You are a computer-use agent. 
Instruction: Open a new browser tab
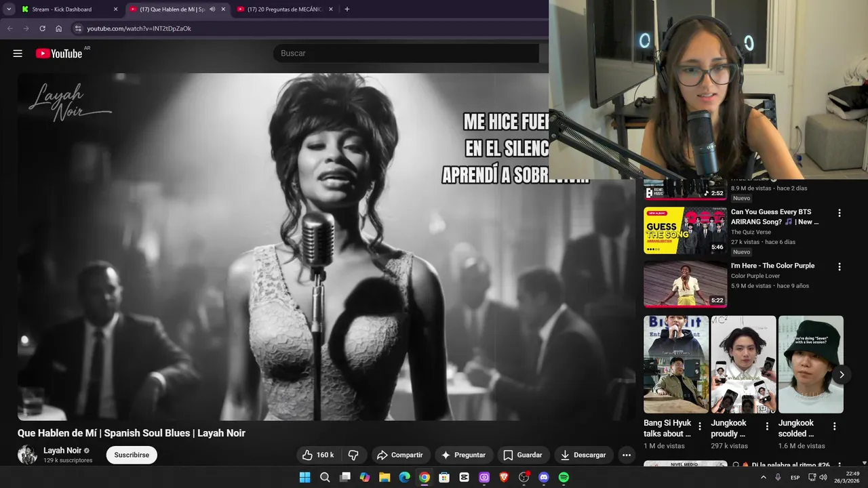click(347, 9)
